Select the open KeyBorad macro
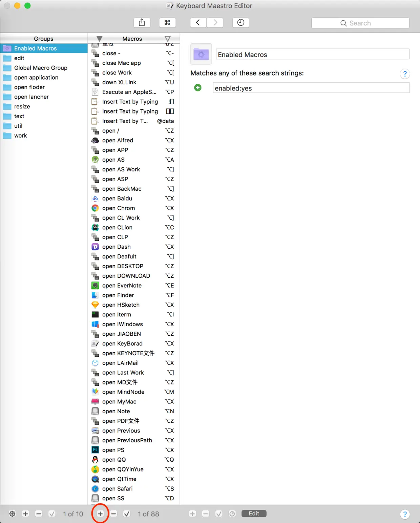The width and height of the screenshot is (420, 523). click(x=134, y=343)
